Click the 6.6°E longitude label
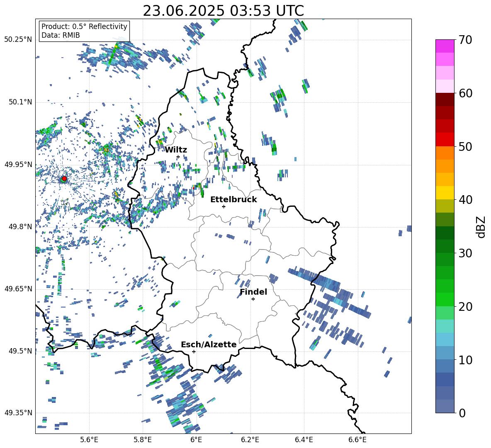491x448 pixels. [357, 440]
